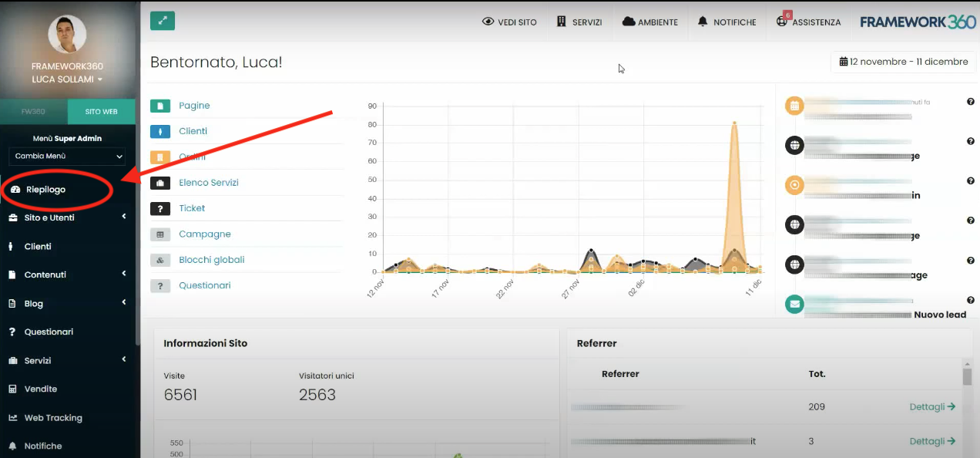Open the Clienti shortcut link
This screenshot has width=980, height=458.
point(193,131)
